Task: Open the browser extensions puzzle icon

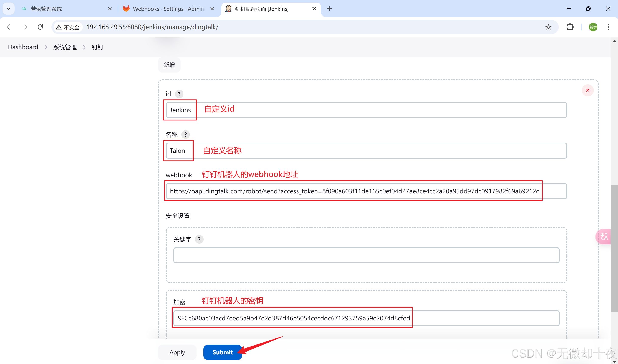Action: [570, 27]
